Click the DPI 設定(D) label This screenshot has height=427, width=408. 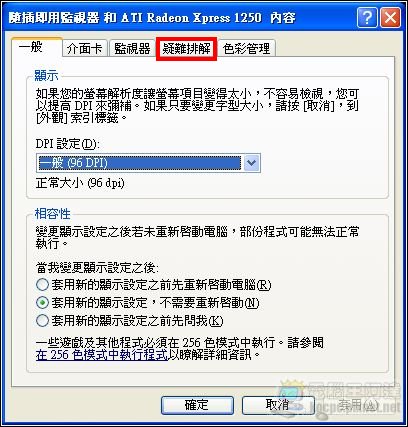pos(68,144)
